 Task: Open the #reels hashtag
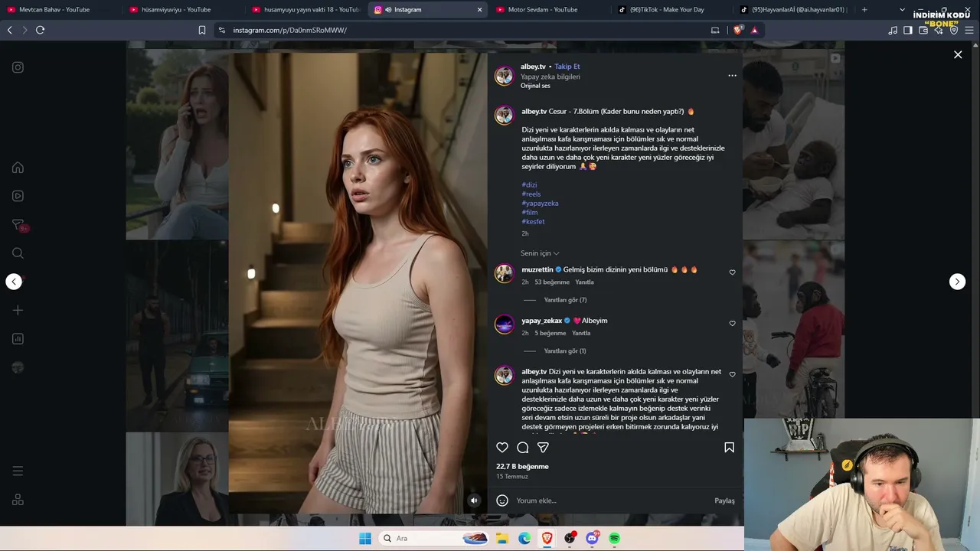pos(531,194)
